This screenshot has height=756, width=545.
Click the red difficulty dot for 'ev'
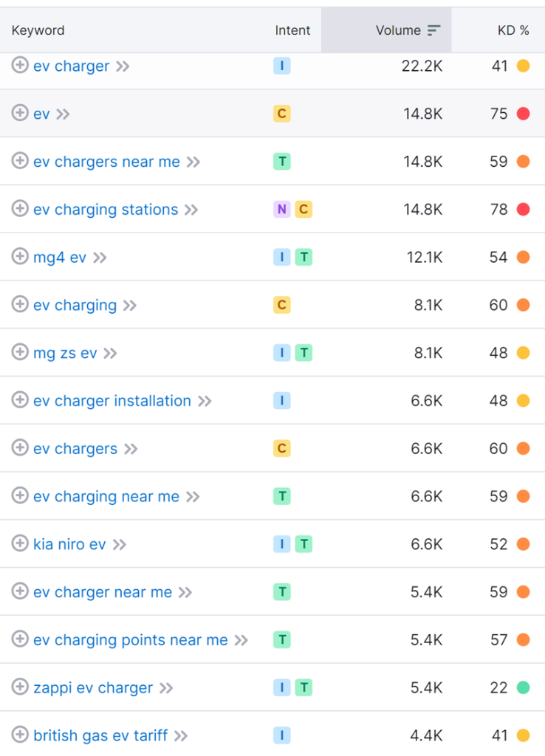pyautogui.click(x=523, y=114)
